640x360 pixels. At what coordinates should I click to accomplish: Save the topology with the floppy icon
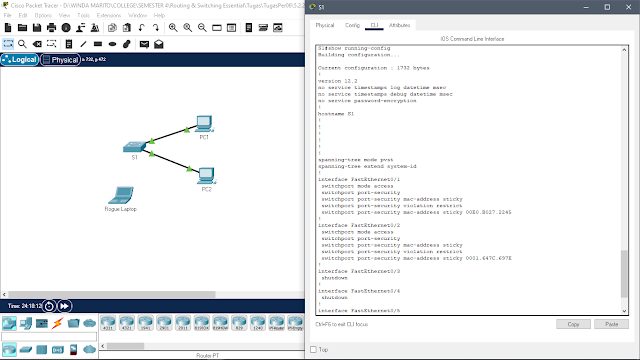point(37,28)
